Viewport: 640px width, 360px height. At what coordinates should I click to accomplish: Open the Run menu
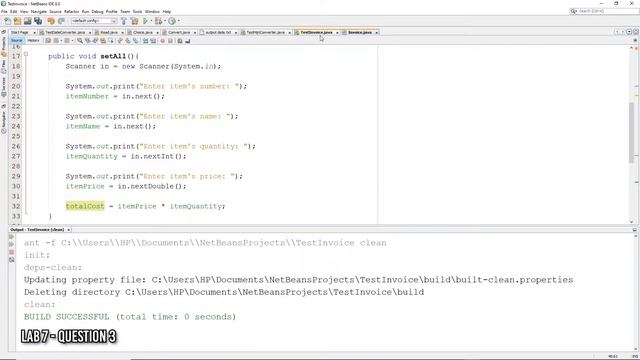pos(85,11)
